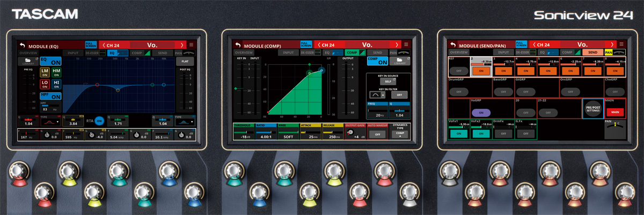Open EQ library folder
This screenshot has width=644, height=215.
tap(27, 62)
